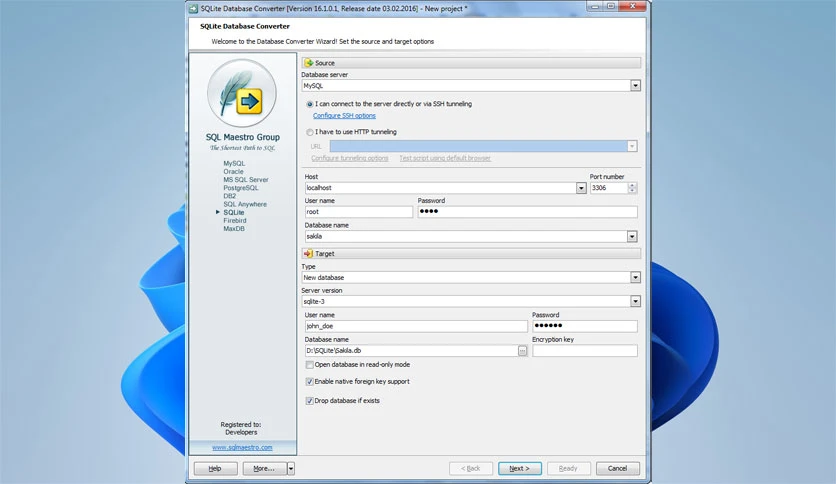Select DB2 in the sidebar list
This screenshot has height=484, width=836.
click(230, 196)
